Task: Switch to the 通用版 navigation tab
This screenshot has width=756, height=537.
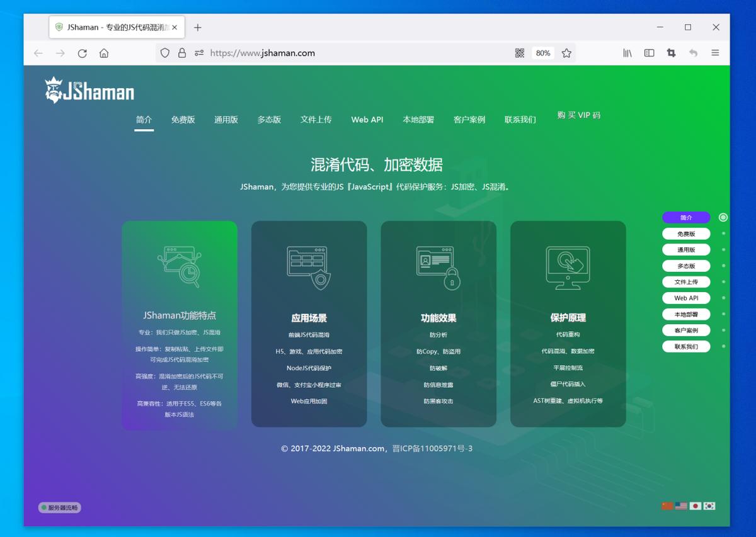Action: tap(226, 120)
